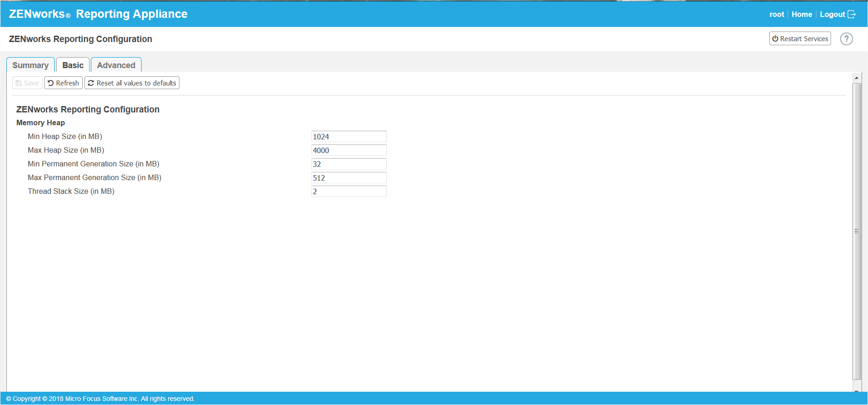Click the copyright notice in the footer
The height and width of the screenshot is (405, 868).
click(x=100, y=399)
